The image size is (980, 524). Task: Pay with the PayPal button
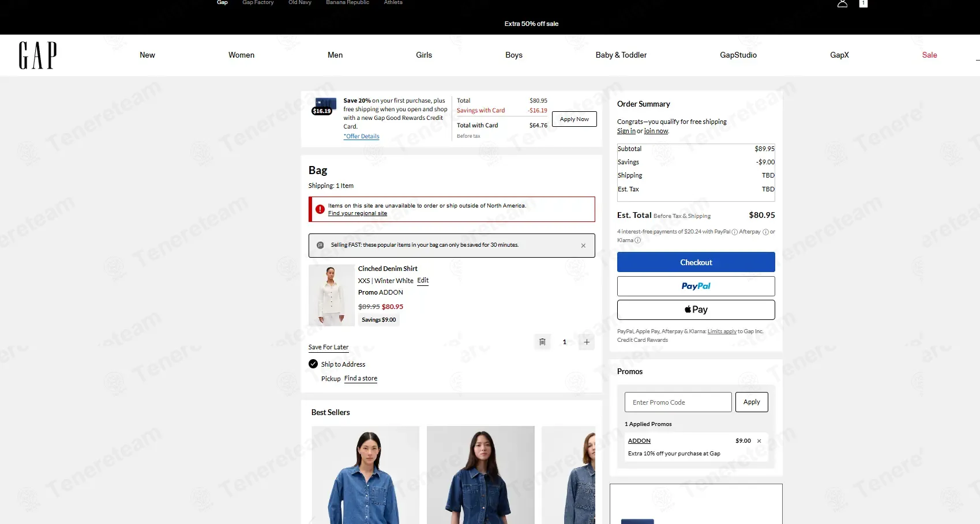click(696, 286)
